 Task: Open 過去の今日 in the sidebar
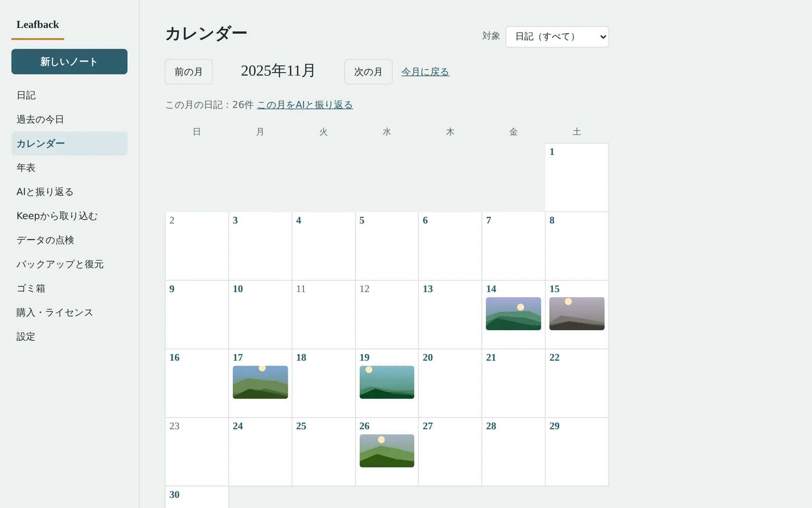coord(70,119)
